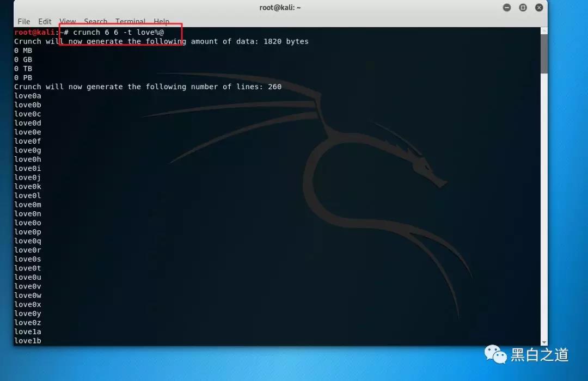The height and width of the screenshot is (381, 588).
Task: Click the scrollbar down arrow
Action: pyautogui.click(x=544, y=342)
